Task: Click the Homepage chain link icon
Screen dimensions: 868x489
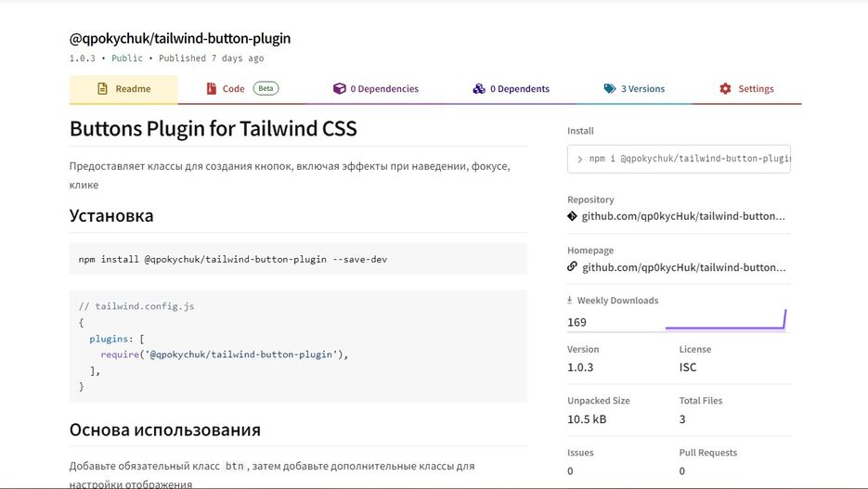Action: tap(573, 266)
